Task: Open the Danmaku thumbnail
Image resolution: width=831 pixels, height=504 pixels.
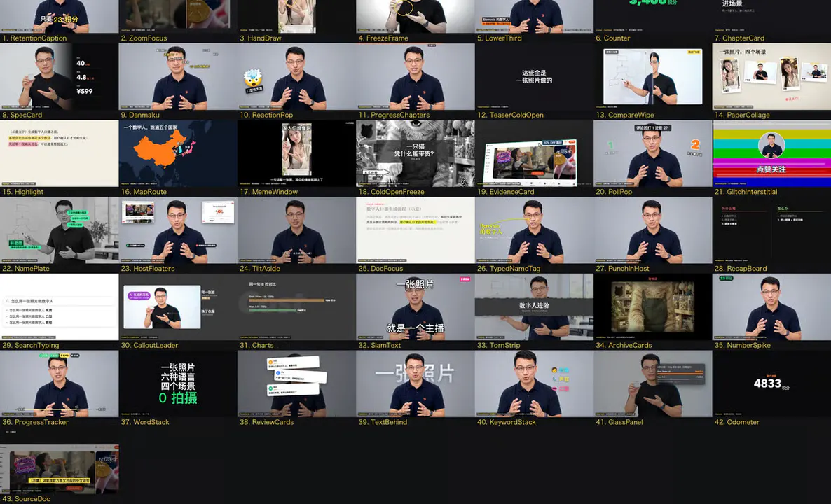Action: (x=178, y=76)
